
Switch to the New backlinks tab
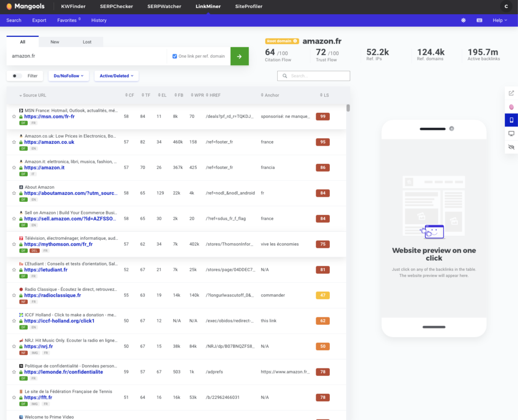coord(55,42)
